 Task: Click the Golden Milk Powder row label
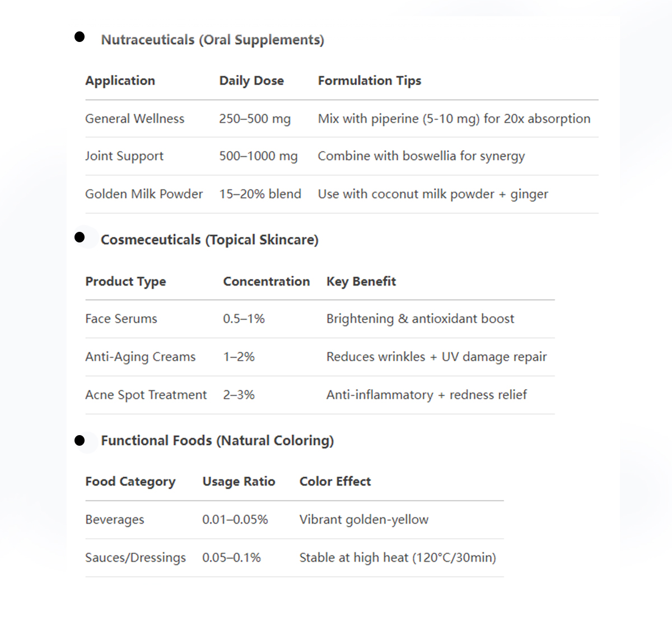pyautogui.click(x=144, y=194)
